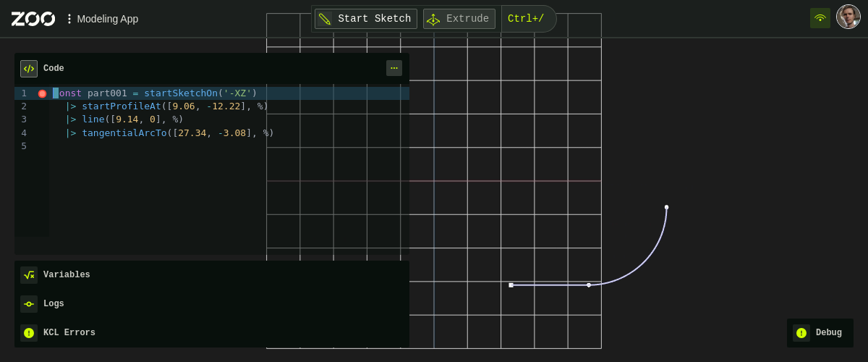Click the Logs icon
This screenshot has height=362, width=868.
29,304
